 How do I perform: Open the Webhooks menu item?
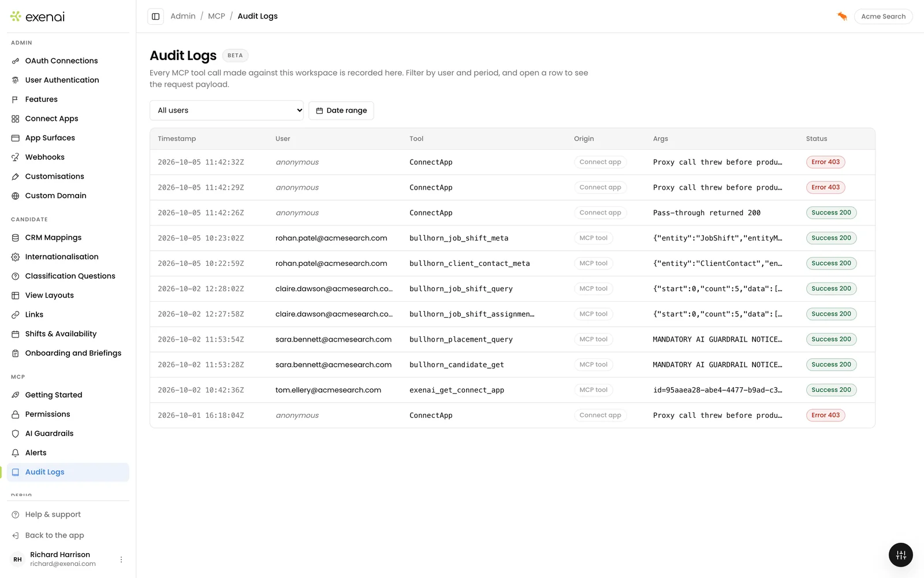coord(68,157)
